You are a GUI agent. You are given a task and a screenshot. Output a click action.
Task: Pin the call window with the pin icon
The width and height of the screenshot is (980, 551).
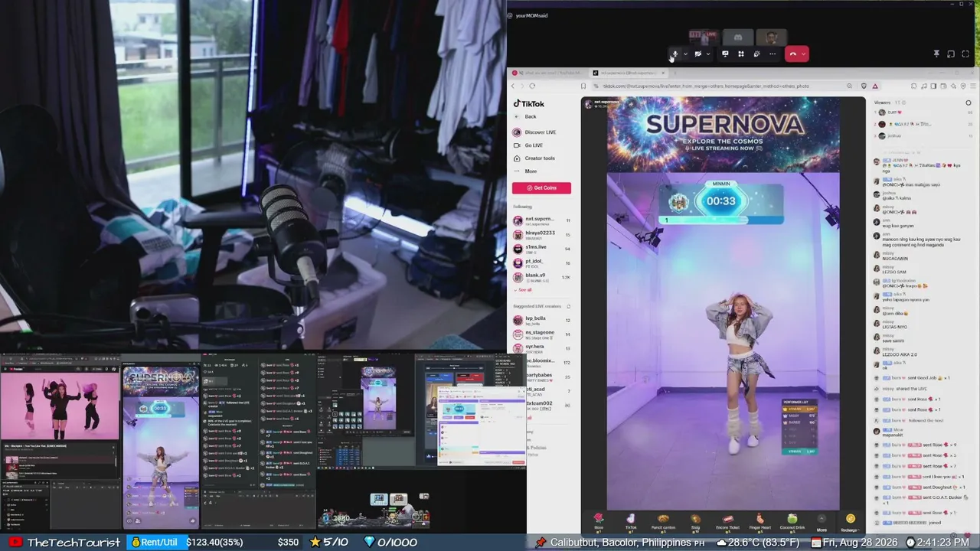pos(936,54)
